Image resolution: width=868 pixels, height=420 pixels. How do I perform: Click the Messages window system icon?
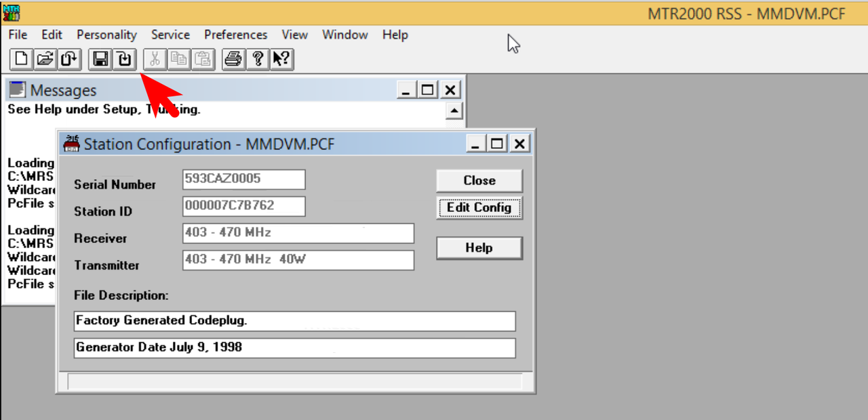17,89
